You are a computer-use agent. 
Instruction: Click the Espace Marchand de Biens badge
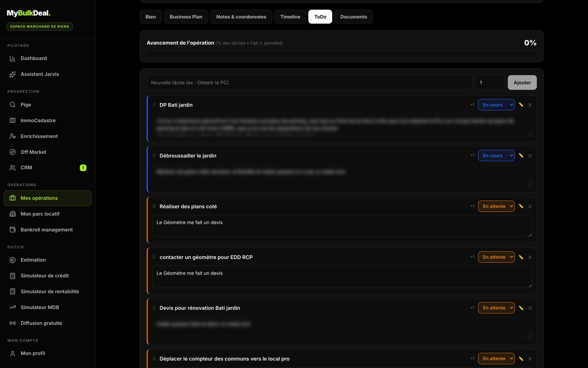pos(40,26)
